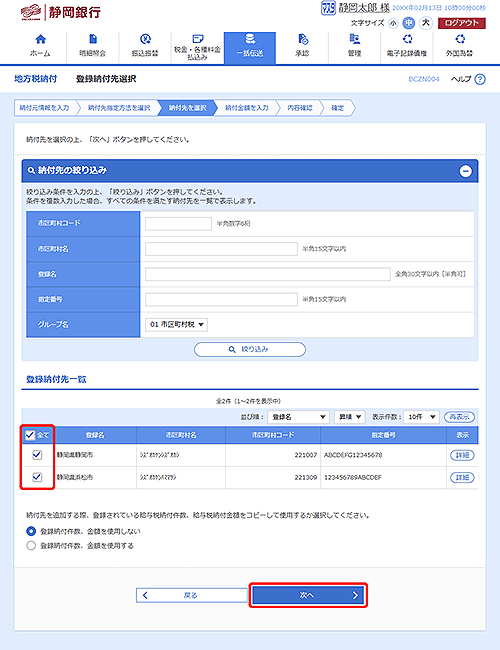Select 登録納付件数、金額を使用する radio button

31,546
